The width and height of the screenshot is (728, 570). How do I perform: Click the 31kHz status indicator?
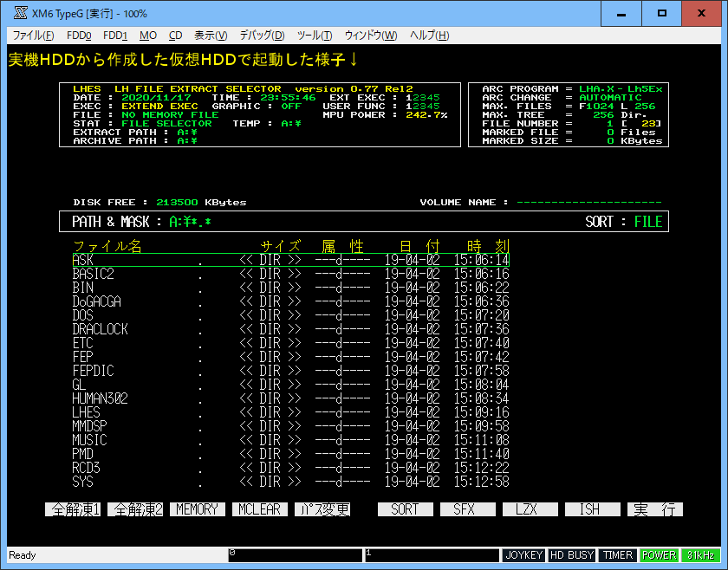[700, 555]
